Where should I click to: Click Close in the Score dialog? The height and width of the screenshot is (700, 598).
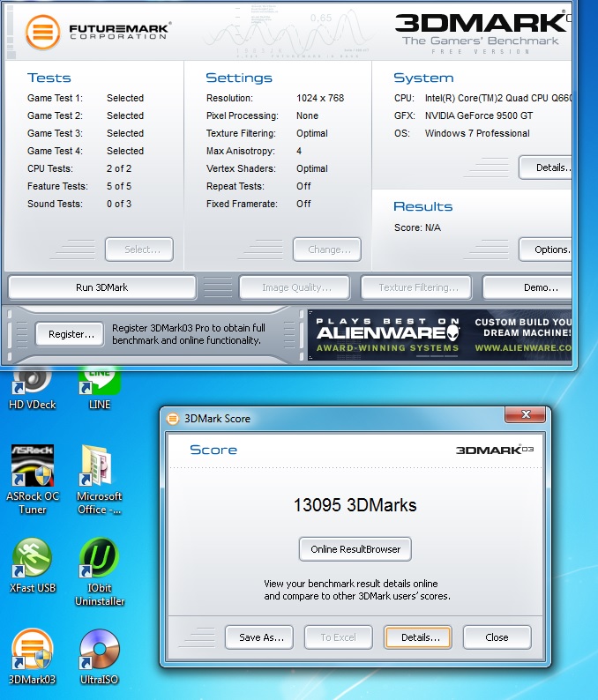tap(497, 637)
